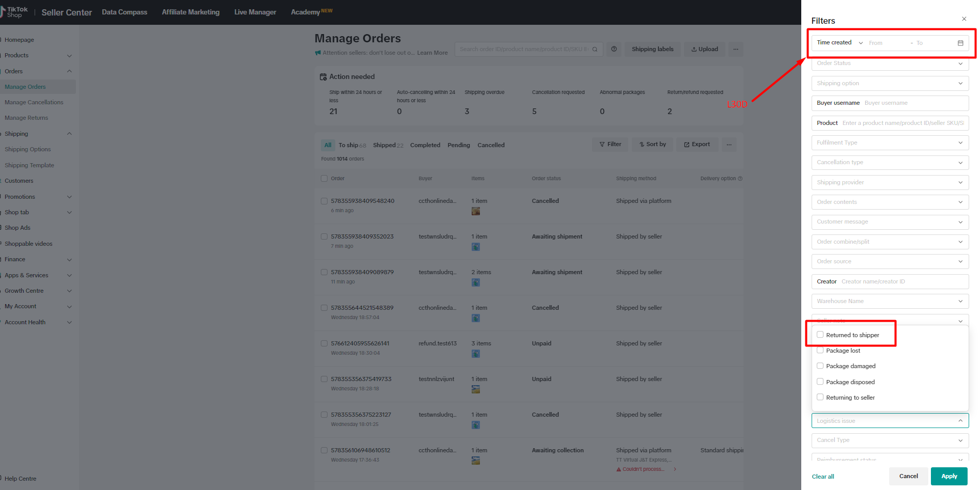Open the Order source dropdown

[890, 262]
